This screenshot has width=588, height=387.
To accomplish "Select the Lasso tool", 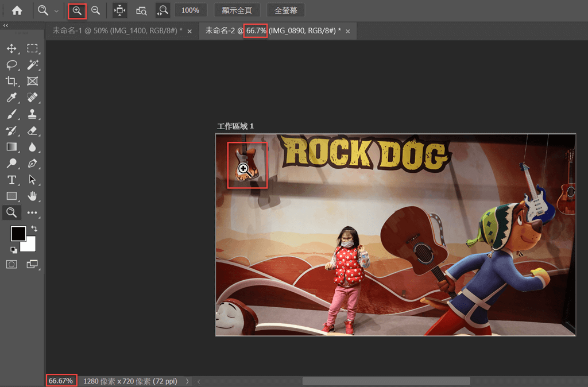I will (x=11, y=65).
